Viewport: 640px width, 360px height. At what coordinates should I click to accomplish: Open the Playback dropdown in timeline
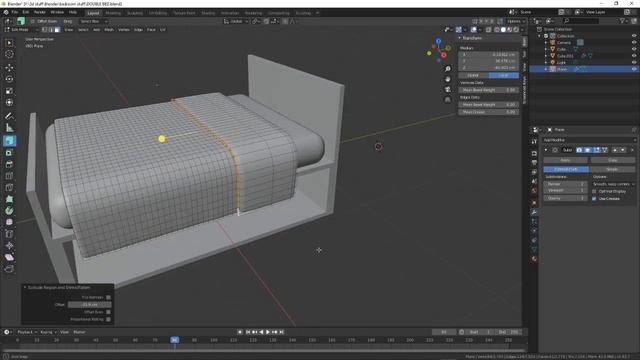click(x=27, y=332)
